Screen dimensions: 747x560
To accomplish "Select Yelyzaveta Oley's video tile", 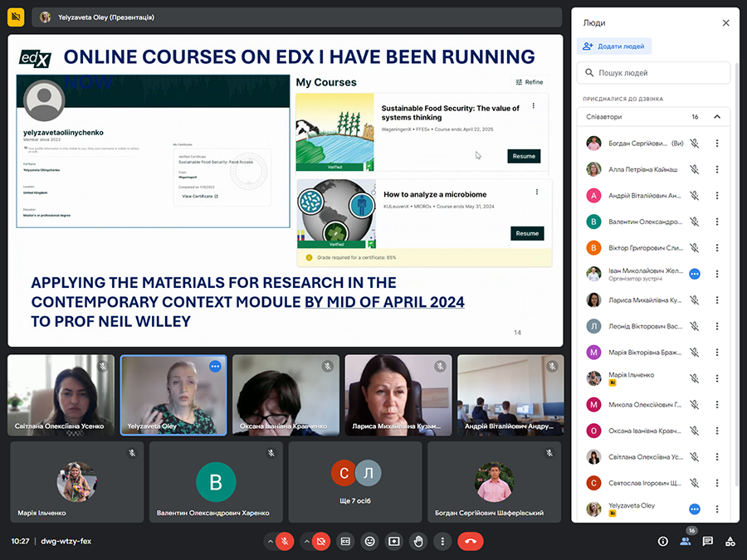I will (x=173, y=395).
